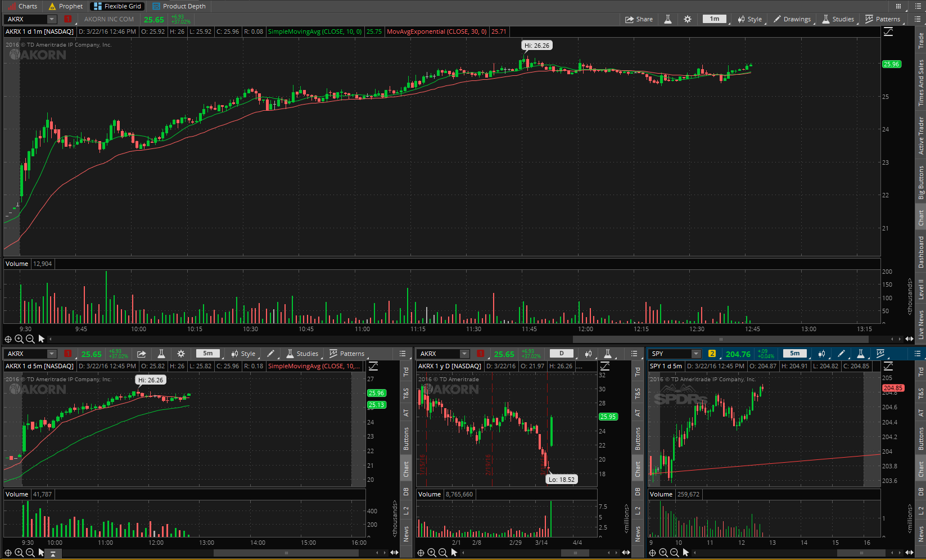This screenshot has width=926, height=560.
Task: Open Studies in the main chart toolbar
Action: [x=838, y=19]
